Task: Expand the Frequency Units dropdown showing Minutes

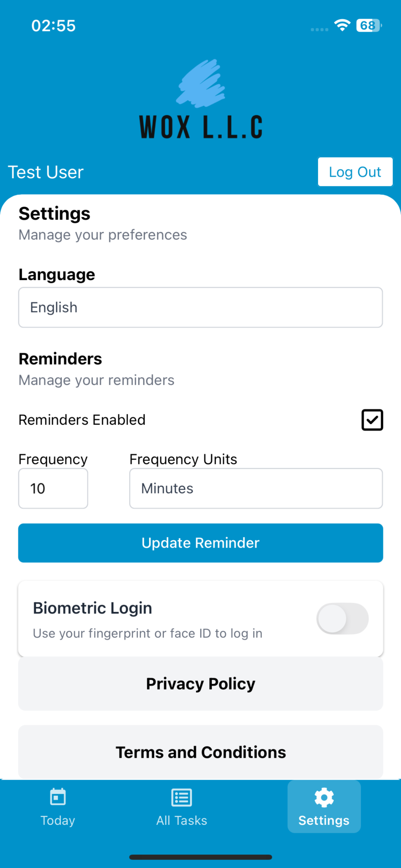Action: (256, 488)
